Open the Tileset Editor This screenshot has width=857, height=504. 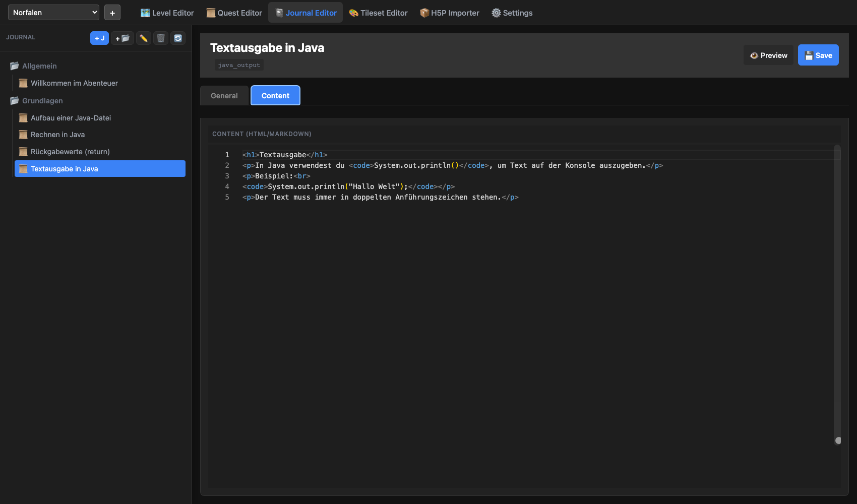(x=378, y=13)
